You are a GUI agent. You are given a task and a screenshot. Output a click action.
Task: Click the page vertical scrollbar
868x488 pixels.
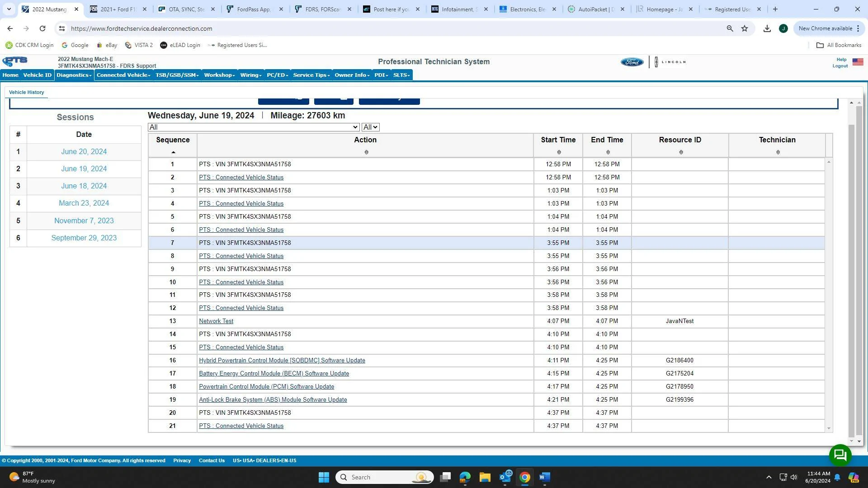point(859,271)
